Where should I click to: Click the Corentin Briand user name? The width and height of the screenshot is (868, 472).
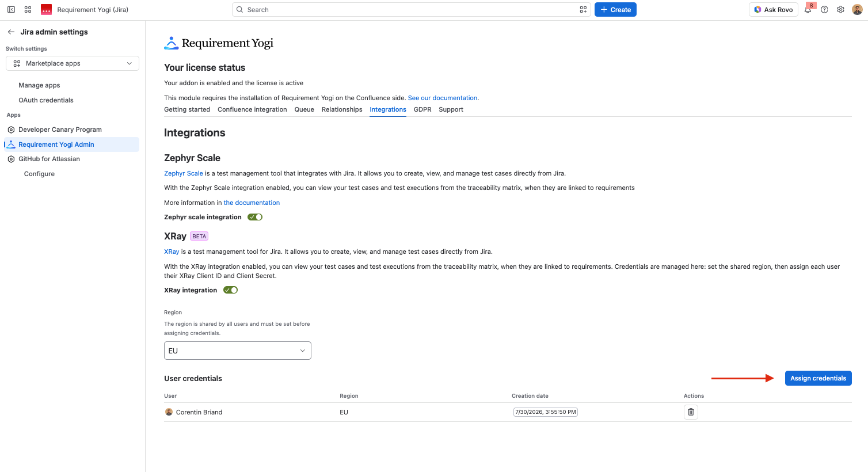199,412
